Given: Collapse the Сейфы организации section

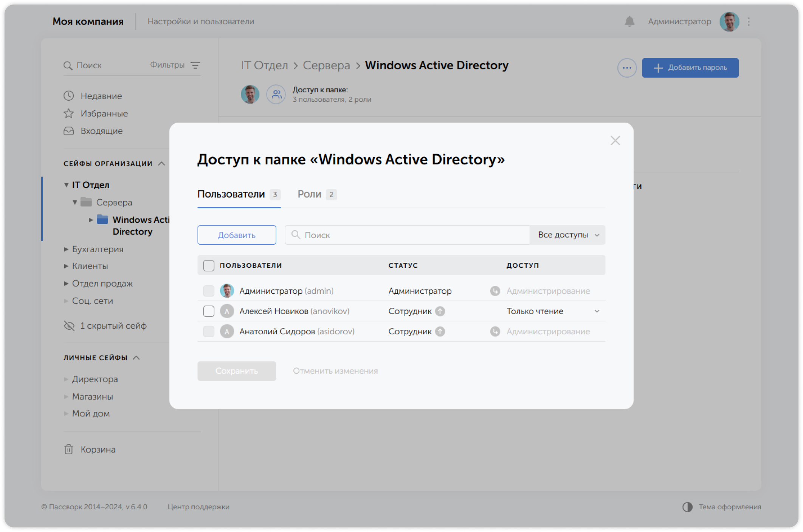Looking at the screenshot, I should [161, 163].
